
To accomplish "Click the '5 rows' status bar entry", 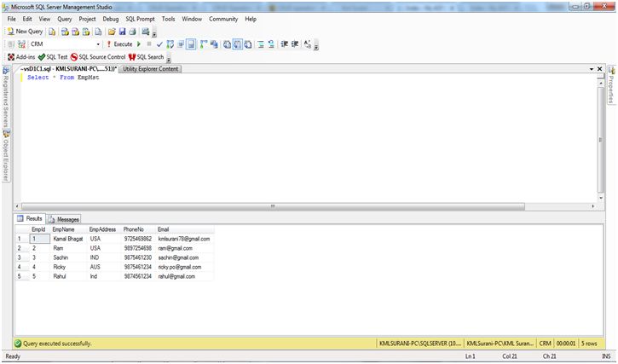I will click(589, 344).
